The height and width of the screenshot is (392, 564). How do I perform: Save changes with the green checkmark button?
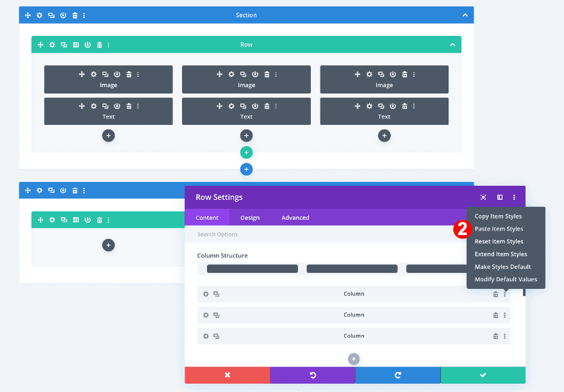483,375
